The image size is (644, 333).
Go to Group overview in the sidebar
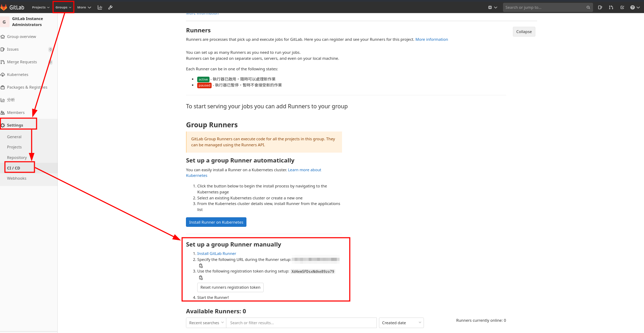[x=21, y=37]
